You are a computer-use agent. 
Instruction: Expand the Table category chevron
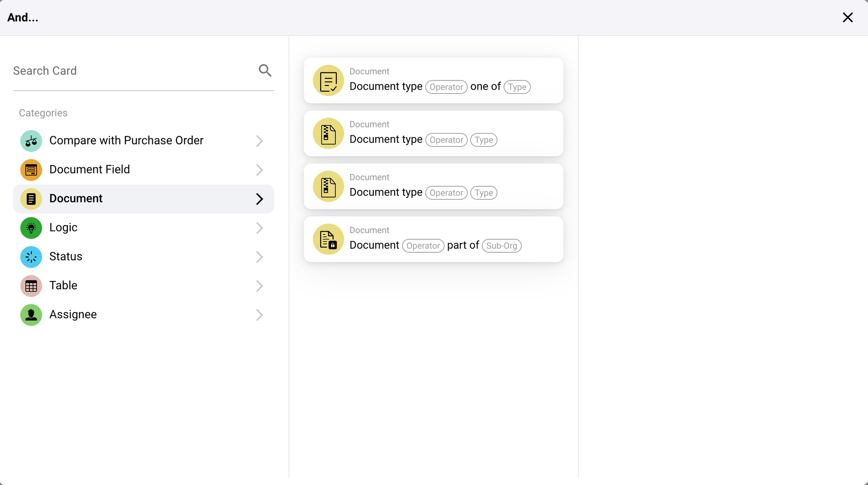click(x=259, y=286)
